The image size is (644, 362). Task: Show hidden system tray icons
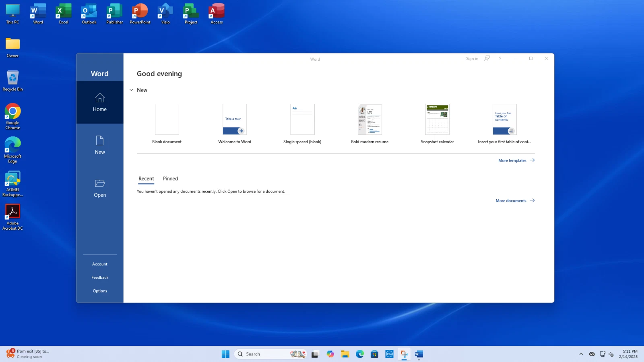581,354
